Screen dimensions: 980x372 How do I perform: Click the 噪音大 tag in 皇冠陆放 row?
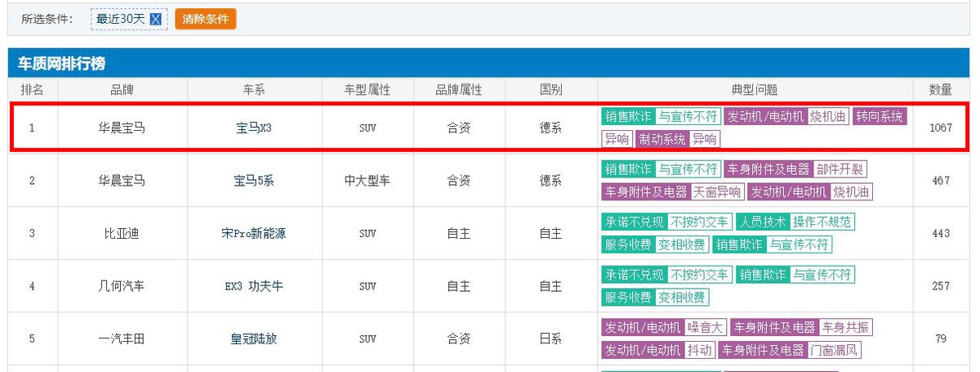tap(706, 327)
